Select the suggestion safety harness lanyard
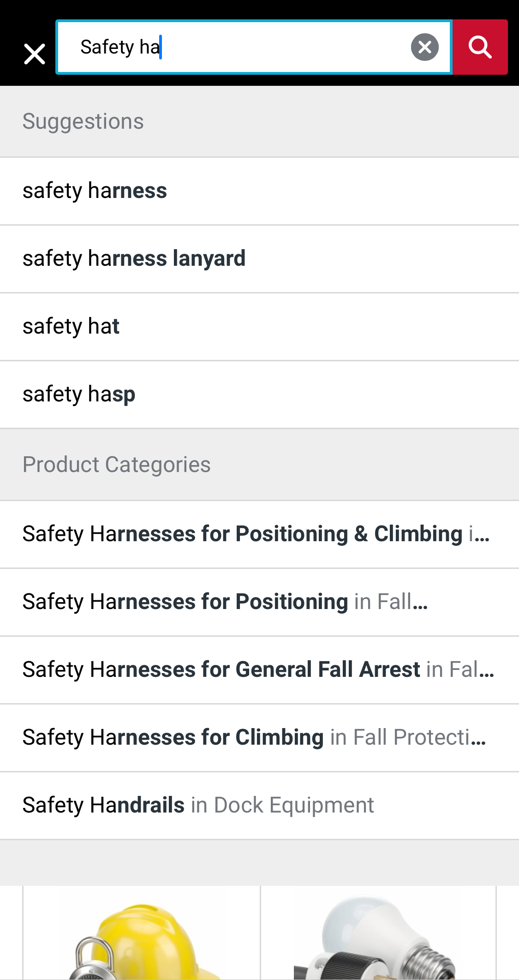Viewport: 519px width, 980px height. tap(134, 258)
